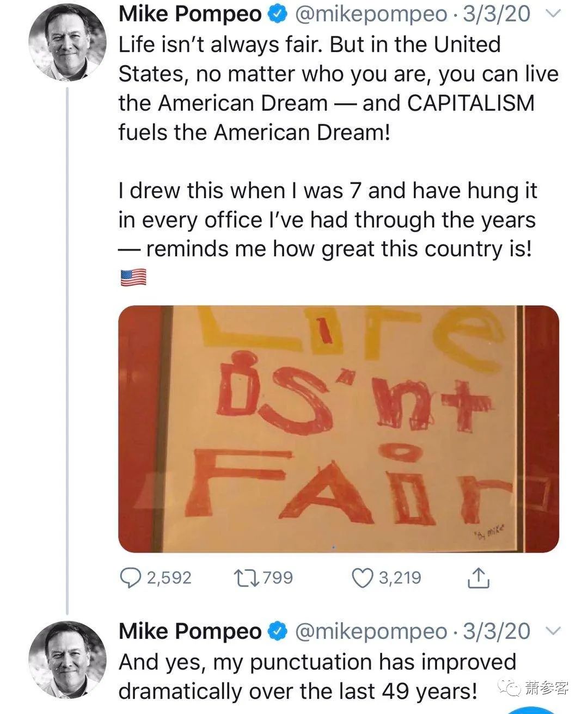Open the Mike Pompeo name on the top tweet
Viewport: 588px width, 714px height.
coord(190,15)
